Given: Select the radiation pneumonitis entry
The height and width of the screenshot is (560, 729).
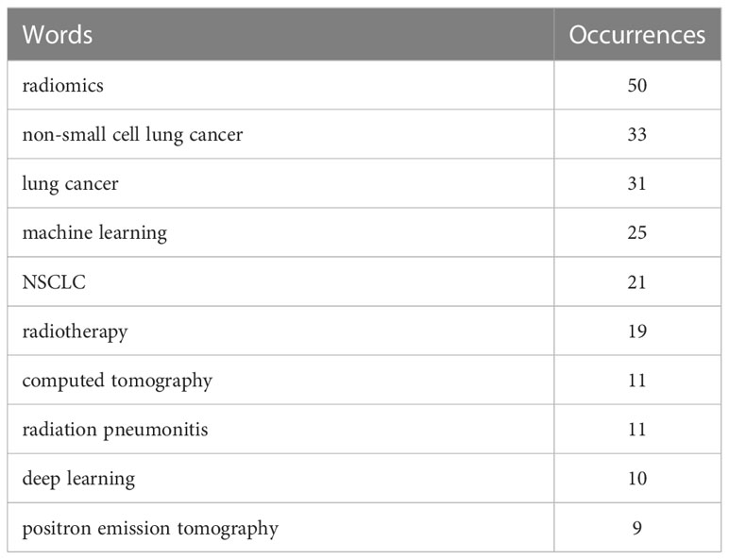Looking at the screenshot, I should click(x=115, y=430).
